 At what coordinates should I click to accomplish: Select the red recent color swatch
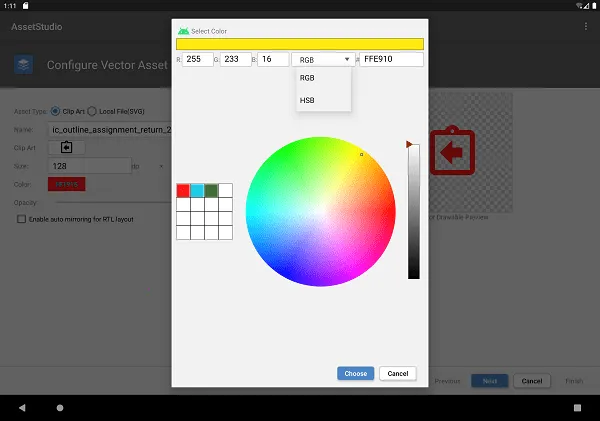pyautogui.click(x=183, y=190)
